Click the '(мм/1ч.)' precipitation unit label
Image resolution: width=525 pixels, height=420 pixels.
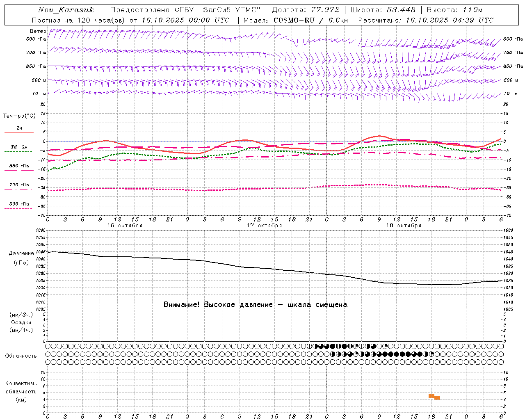(21, 330)
